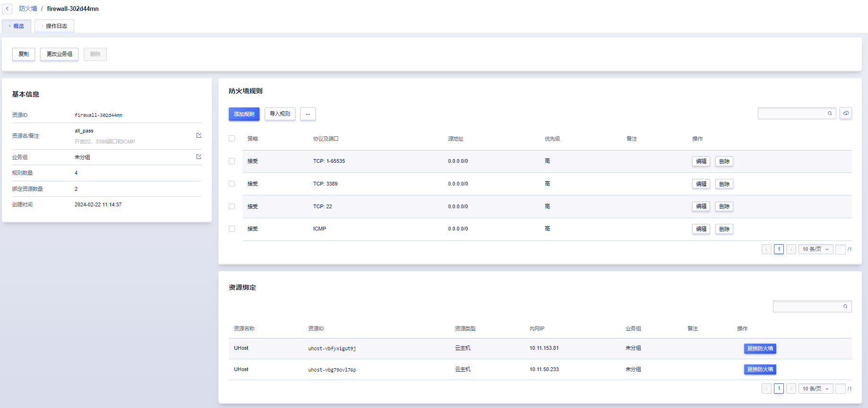Open the 10 条/页 dropdown under 资源绑定
This screenshot has width=868, height=408.
click(x=816, y=389)
